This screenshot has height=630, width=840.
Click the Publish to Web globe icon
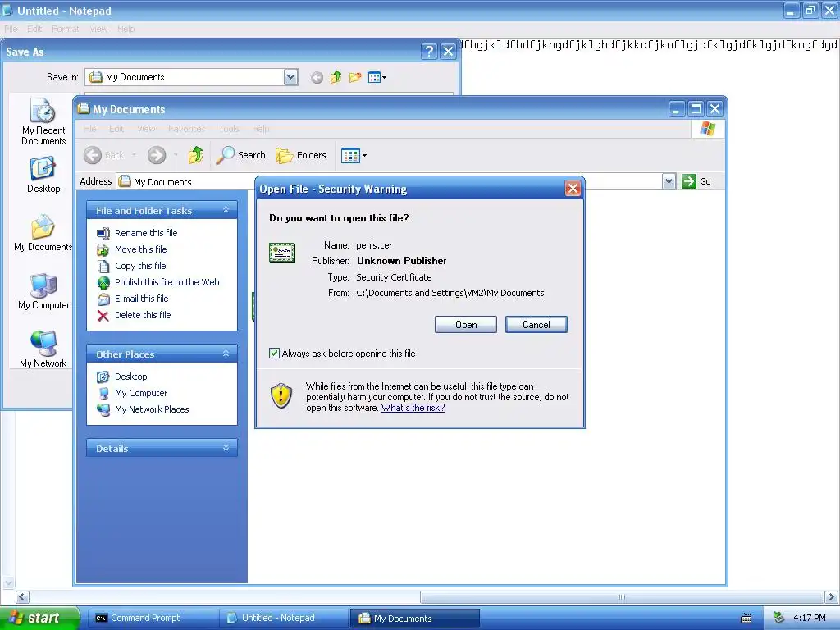coord(103,282)
